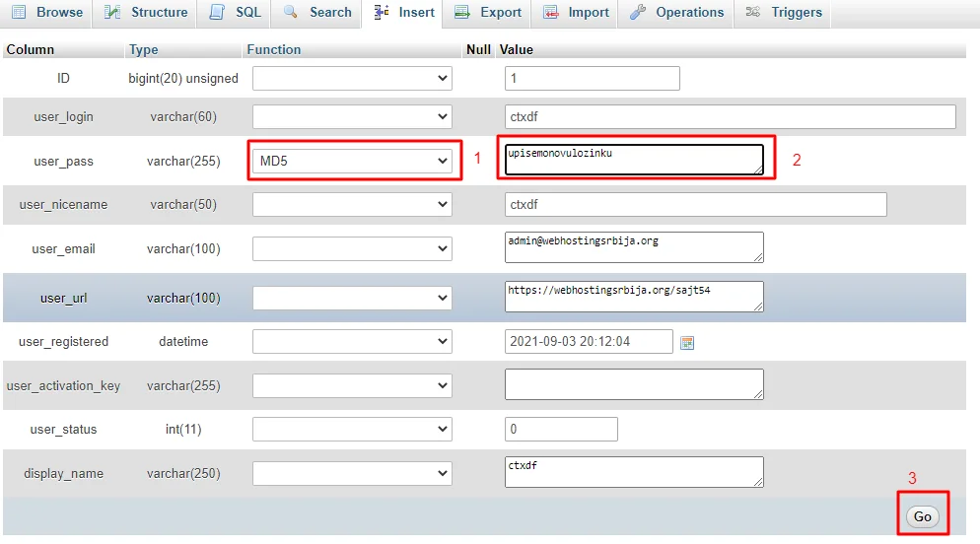Click the user_email value textarea
Screen dimensions: 980x544
coord(634,247)
